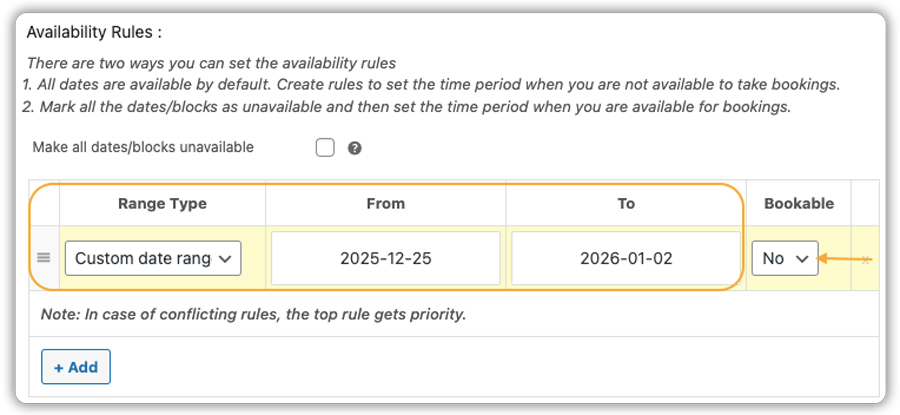The height and width of the screenshot is (415, 900).
Task: Click the From date field 2025-12-25
Action: coord(385,258)
